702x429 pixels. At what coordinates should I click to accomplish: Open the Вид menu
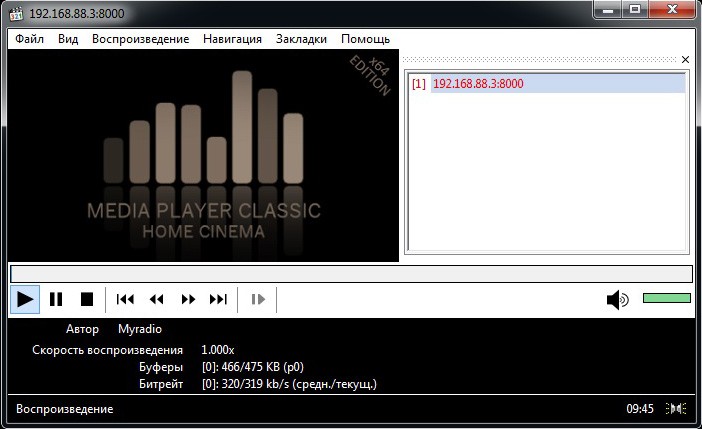[68, 39]
